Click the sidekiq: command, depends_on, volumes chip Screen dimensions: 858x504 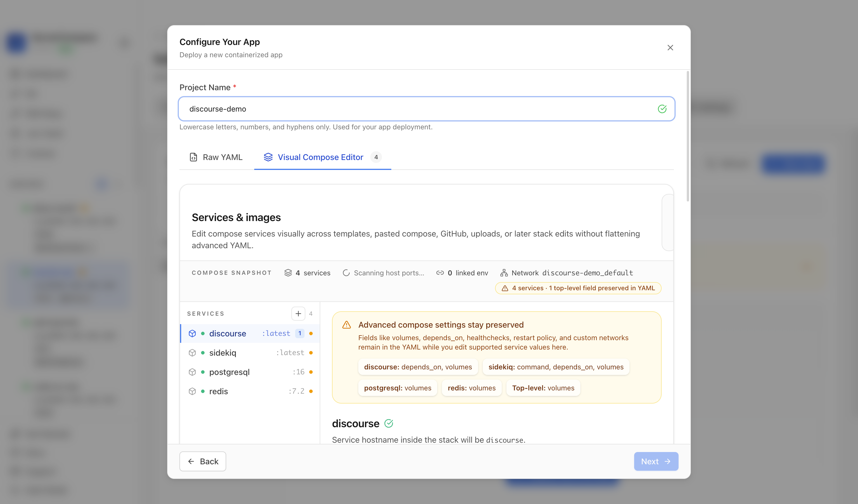[556, 367]
